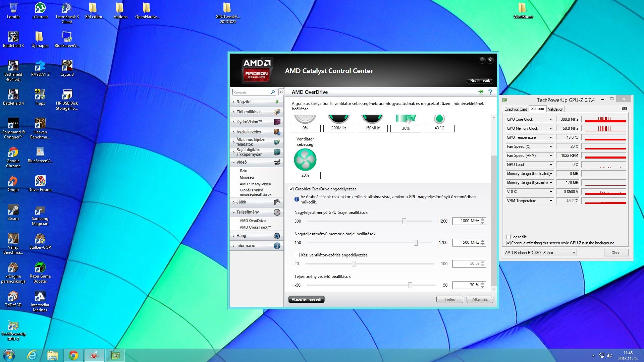Check the Log to file box in GPU-Z
644x362 pixels.
tap(508, 237)
